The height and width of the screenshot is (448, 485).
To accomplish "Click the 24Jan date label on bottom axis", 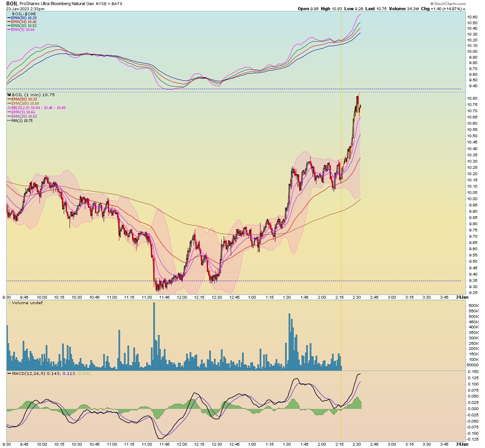I will pos(462,297).
